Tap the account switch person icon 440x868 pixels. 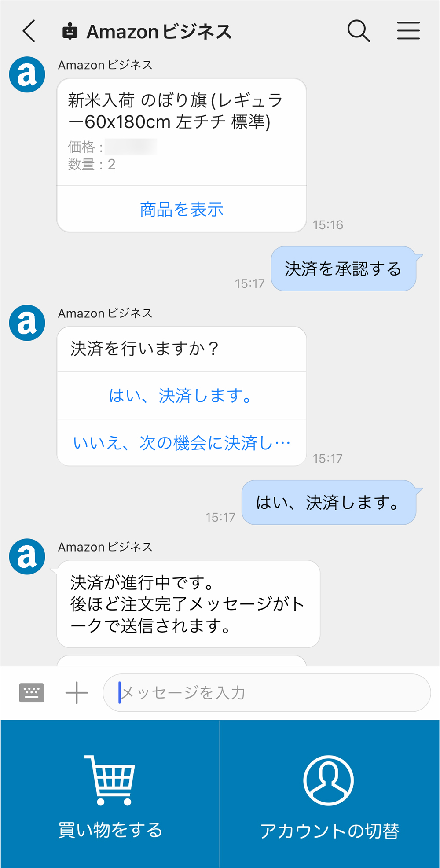[x=328, y=780]
